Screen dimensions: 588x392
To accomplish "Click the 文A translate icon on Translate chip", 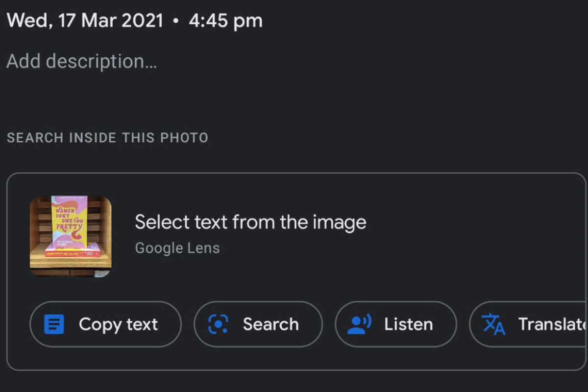I will pyautogui.click(x=493, y=324).
